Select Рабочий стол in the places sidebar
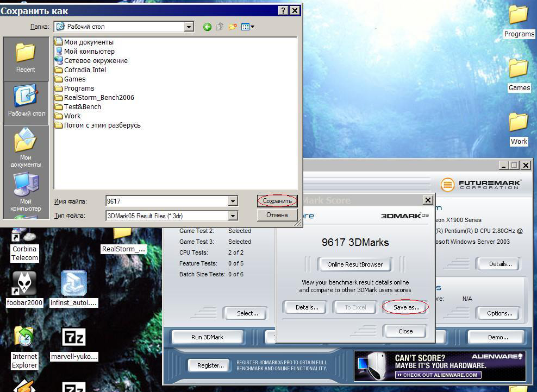537x392 pixels. pos(26,102)
